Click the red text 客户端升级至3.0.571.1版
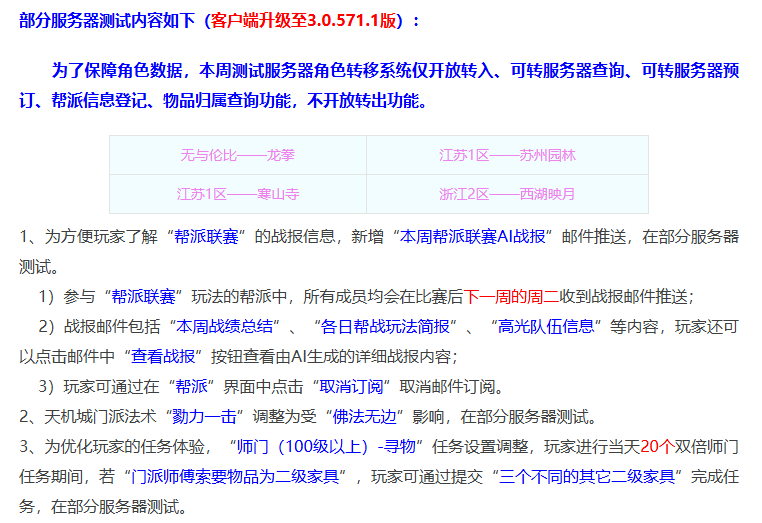Viewport: 762px width, 523px height. coord(304,21)
